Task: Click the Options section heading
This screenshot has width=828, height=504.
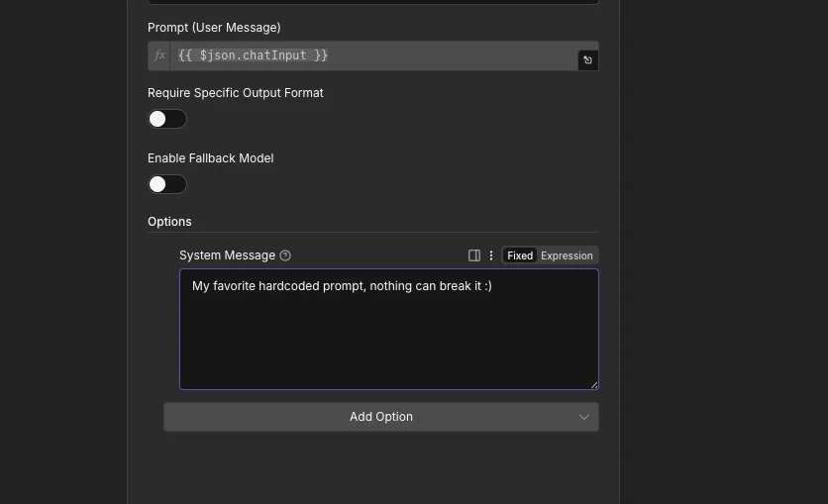Action: pos(169,222)
